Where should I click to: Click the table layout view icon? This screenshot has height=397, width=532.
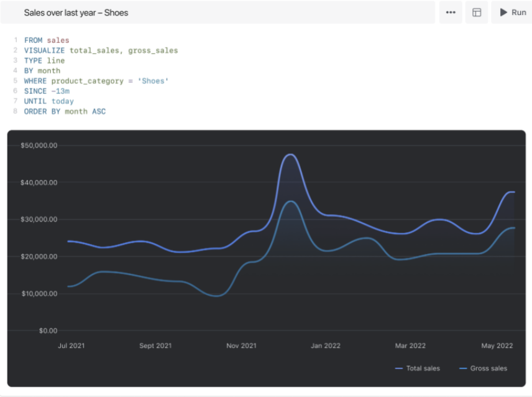[x=476, y=12]
